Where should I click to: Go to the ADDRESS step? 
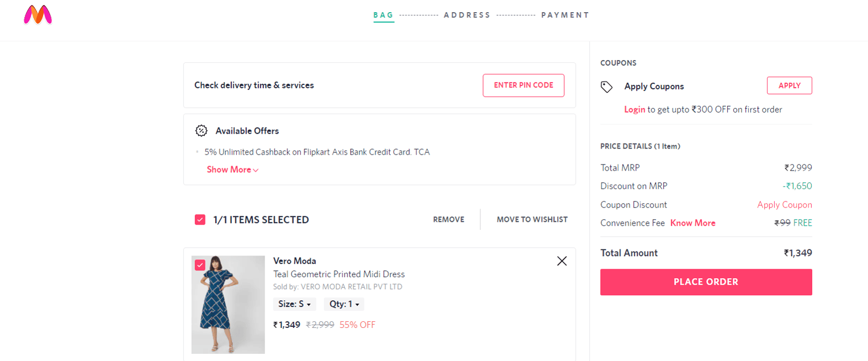pyautogui.click(x=467, y=15)
